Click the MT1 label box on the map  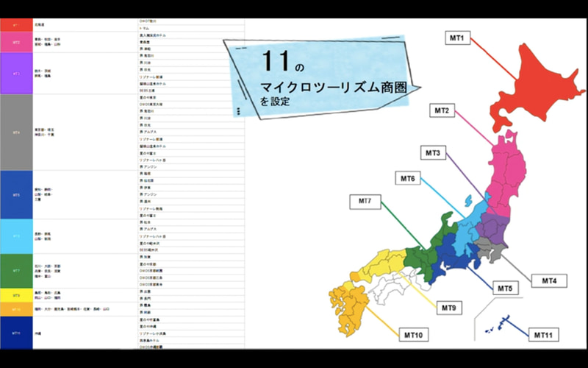tap(457, 38)
